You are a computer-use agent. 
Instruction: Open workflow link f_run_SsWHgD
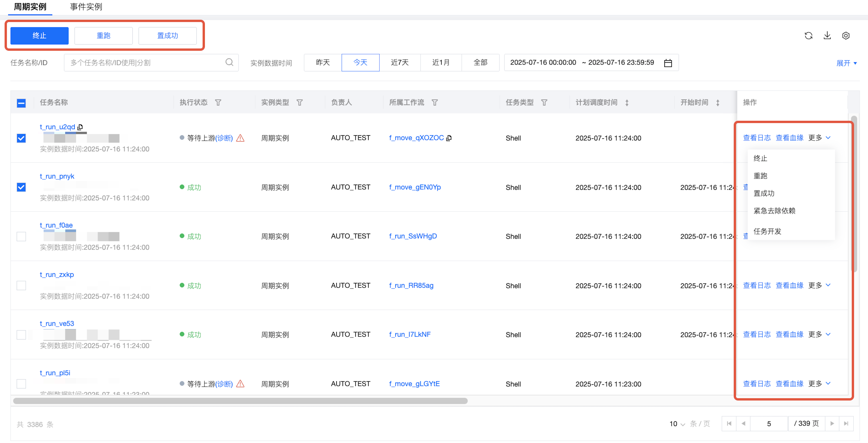coord(413,236)
